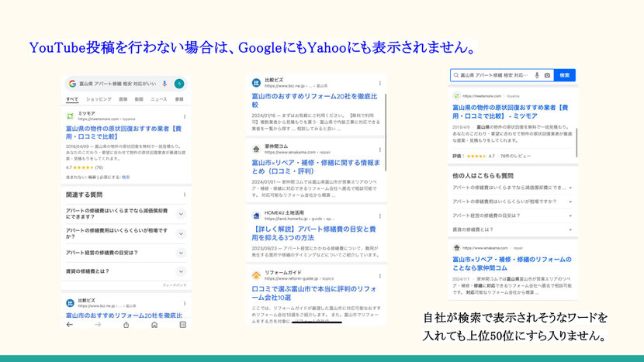Click the 格安 must-include link
This screenshot has height=362, width=644.
click(126, 178)
